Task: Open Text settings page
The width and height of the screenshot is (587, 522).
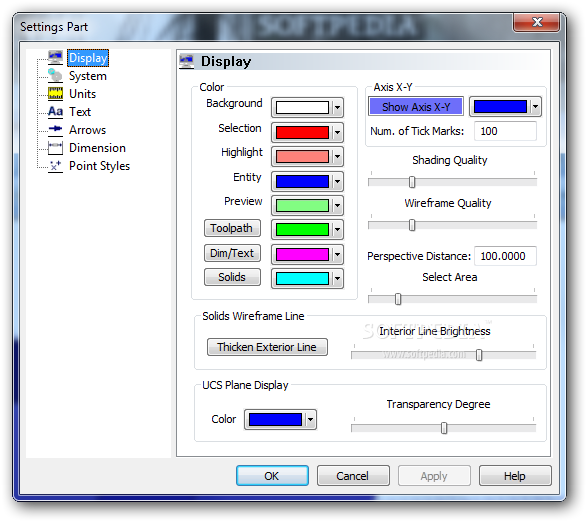Action: click(80, 112)
